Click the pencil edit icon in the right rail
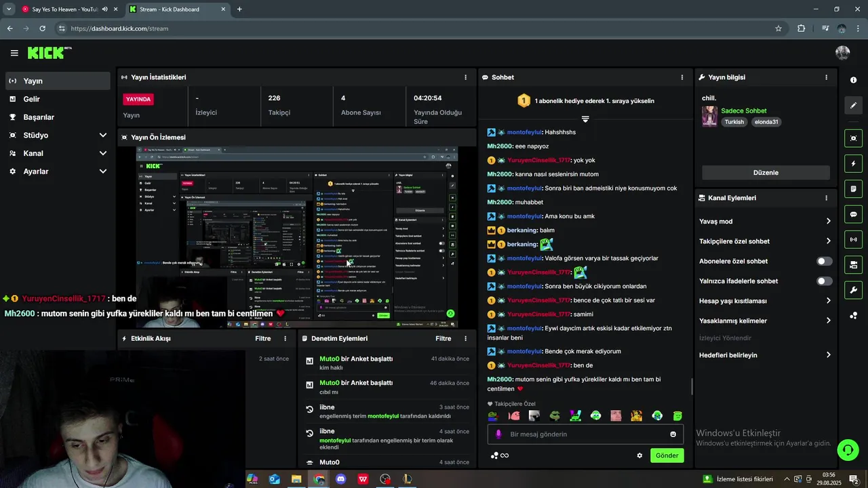868x488 pixels. pyautogui.click(x=853, y=105)
